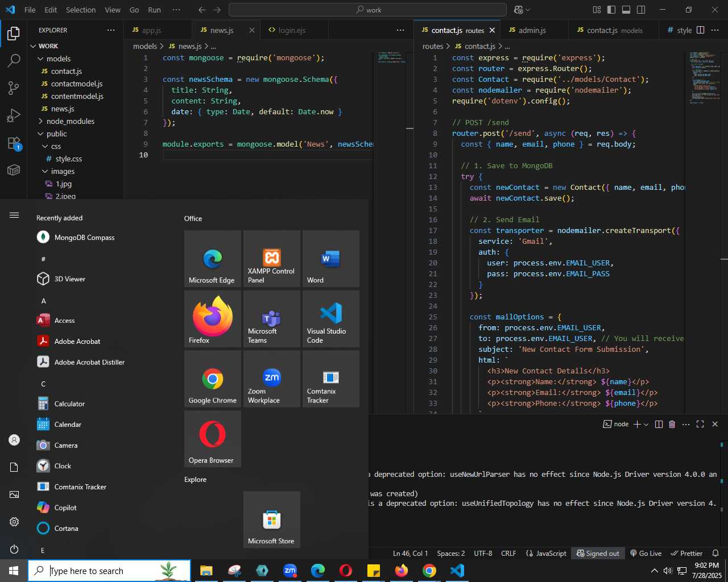728x582 pixels.
Task: Open the Run menu
Action: [154, 10]
